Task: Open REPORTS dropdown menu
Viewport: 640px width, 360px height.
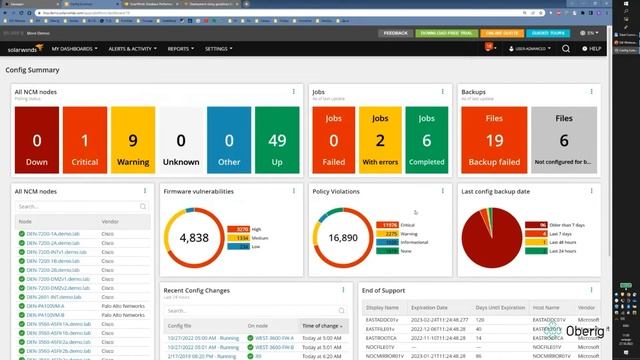Action: [180, 49]
